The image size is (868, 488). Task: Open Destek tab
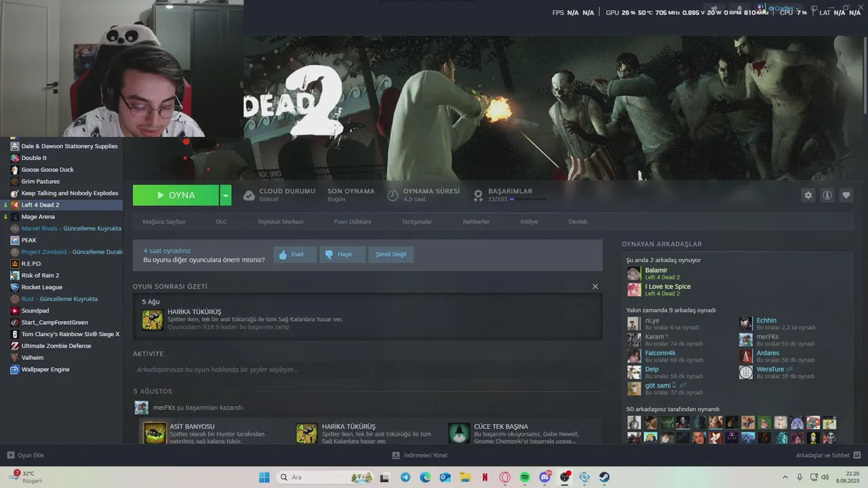pos(578,222)
